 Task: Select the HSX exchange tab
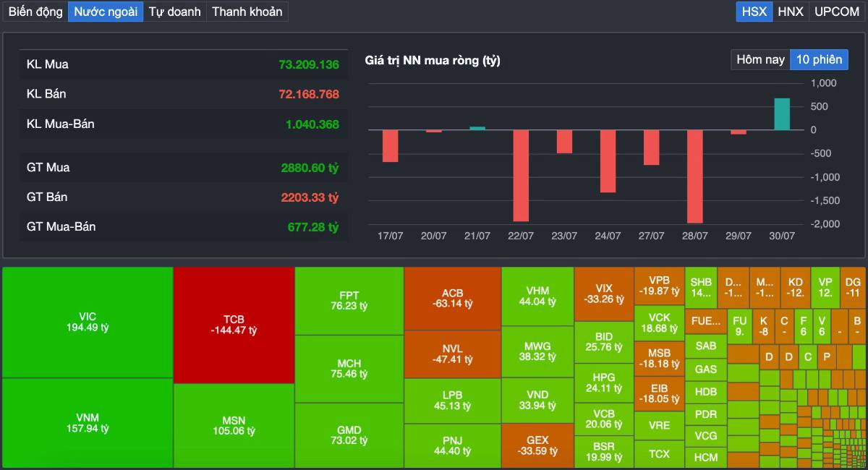pyautogui.click(x=754, y=12)
